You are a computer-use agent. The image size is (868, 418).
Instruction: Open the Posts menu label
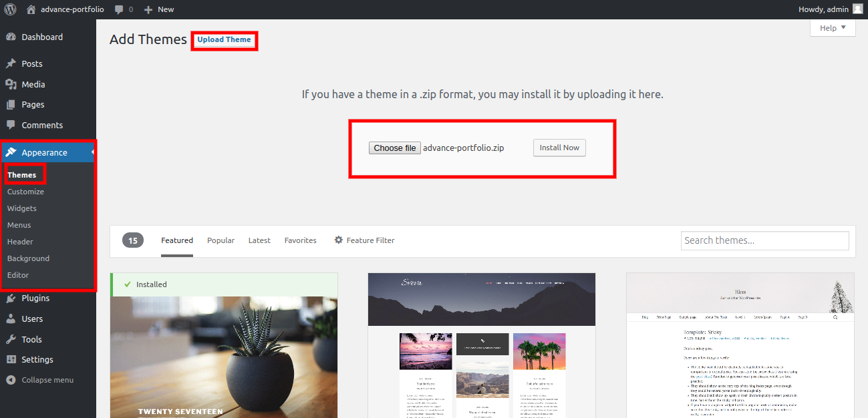[x=32, y=63]
